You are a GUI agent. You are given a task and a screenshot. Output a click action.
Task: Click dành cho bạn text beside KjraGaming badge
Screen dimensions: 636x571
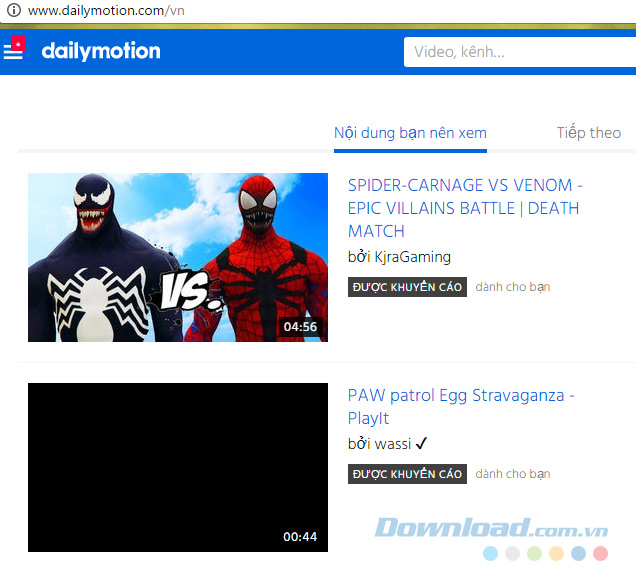pos(513,287)
